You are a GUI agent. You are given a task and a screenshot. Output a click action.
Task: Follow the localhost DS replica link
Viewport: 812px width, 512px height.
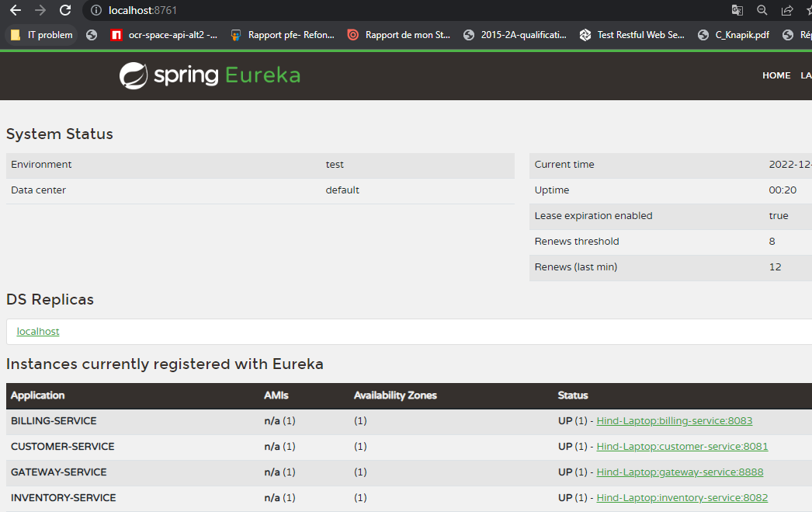click(x=38, y=332)
